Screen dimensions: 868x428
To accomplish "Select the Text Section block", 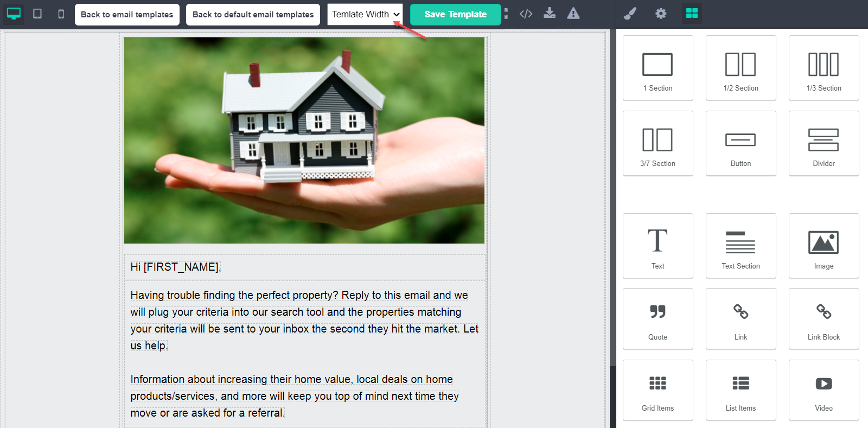I will [741, 246].
